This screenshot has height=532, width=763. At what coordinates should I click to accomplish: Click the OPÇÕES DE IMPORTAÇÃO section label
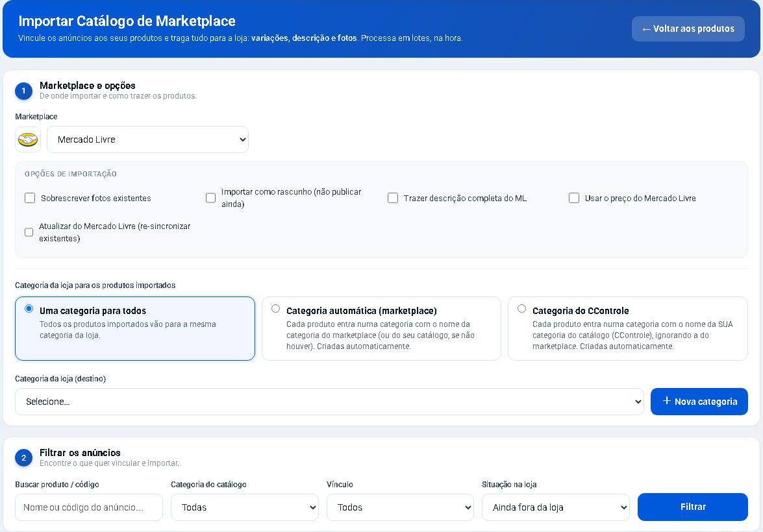(71, 174)
